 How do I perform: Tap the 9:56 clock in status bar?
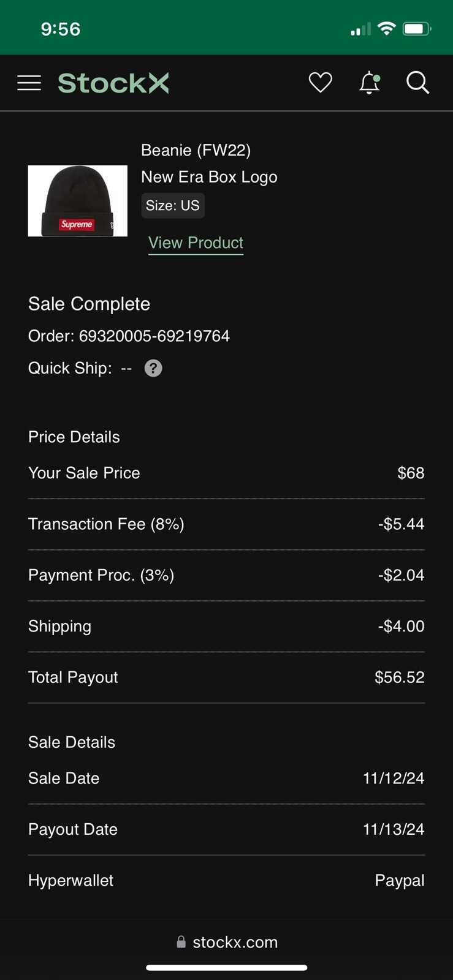pyautogui.click(x=60, y=29)
